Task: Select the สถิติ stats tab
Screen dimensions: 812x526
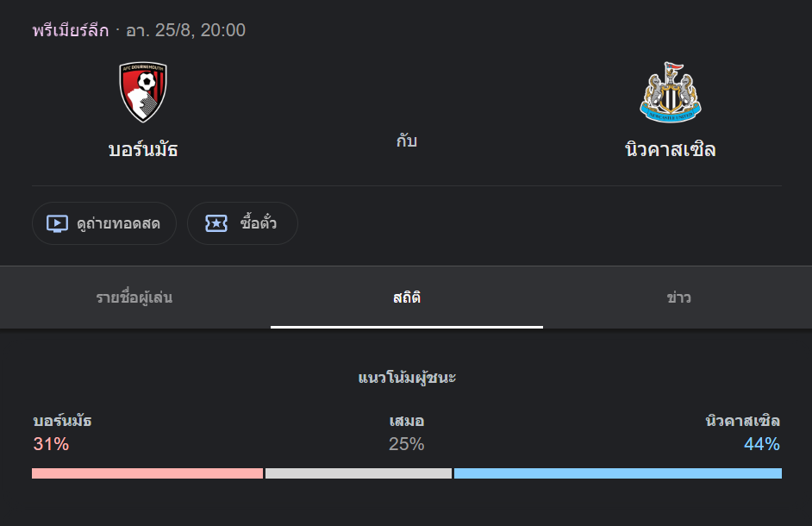Action: coord(407,298)
